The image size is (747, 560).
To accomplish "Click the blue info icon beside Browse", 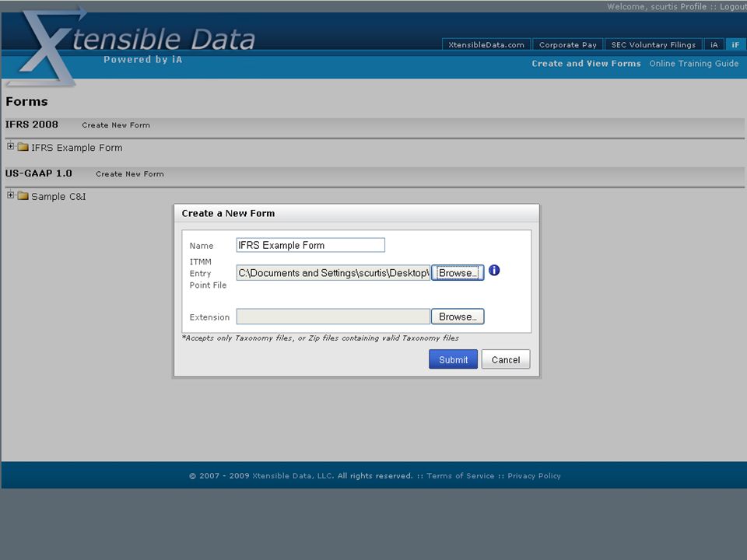I will (494, 271).
